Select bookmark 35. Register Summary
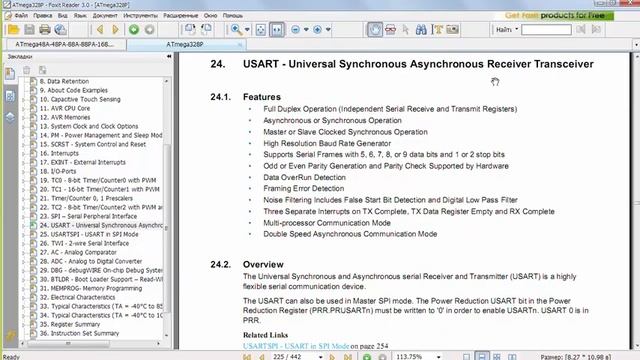The image size is (640, 360). 70,324
